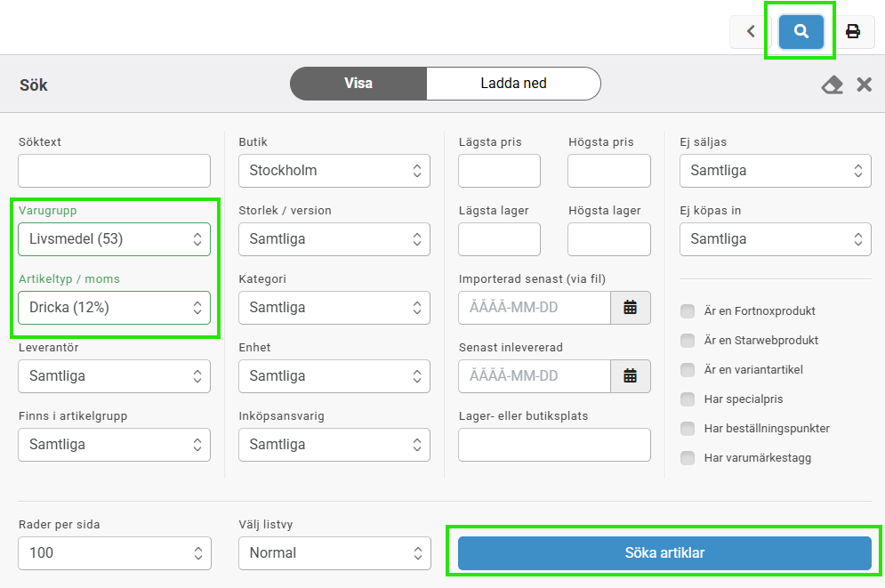Check the Har specialpris option
Screen dimensions: 885x588
[687, 399]
